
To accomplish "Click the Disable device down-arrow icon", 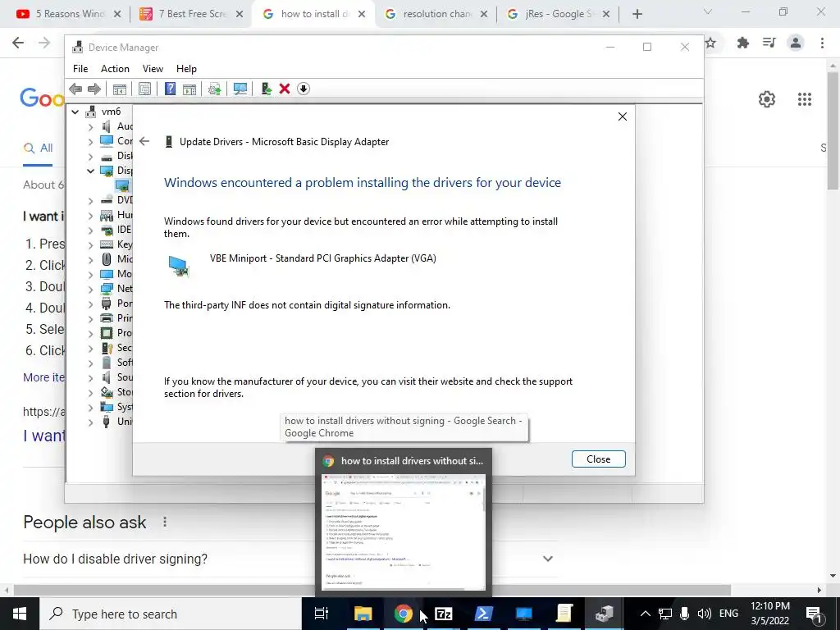I will [304, 89].
